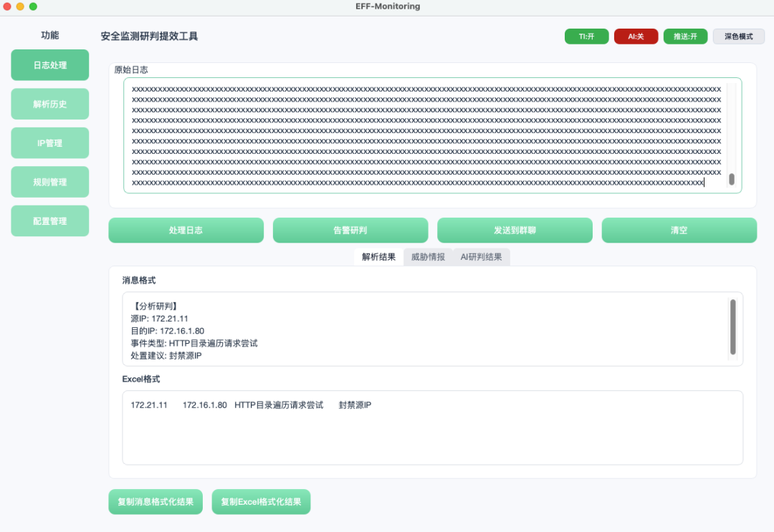Switch to 深色模式 dark mode
774x532 pixels.
(738, 37)
